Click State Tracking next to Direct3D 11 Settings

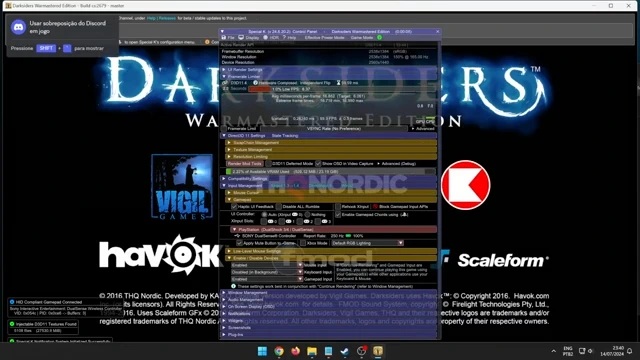[x=285, y=136]
